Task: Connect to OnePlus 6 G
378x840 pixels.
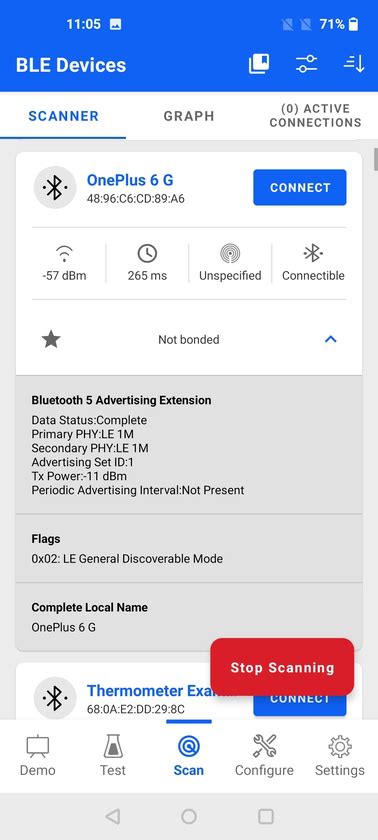Action: coord(300,188)
